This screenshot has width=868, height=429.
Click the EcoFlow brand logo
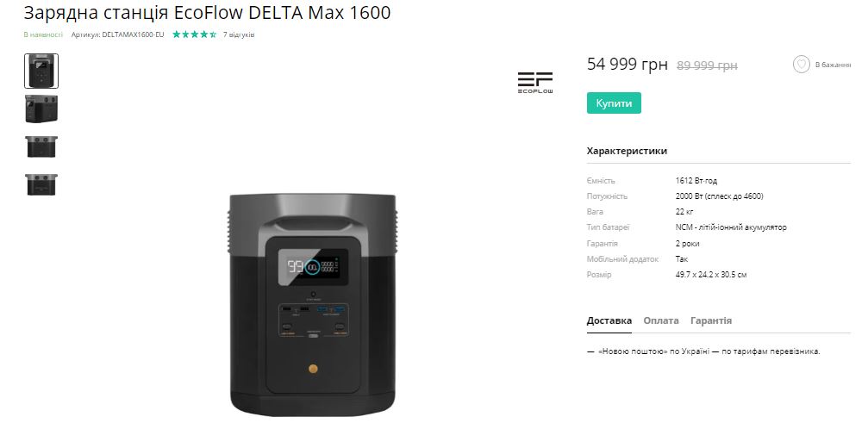click(x=534, y=83)
